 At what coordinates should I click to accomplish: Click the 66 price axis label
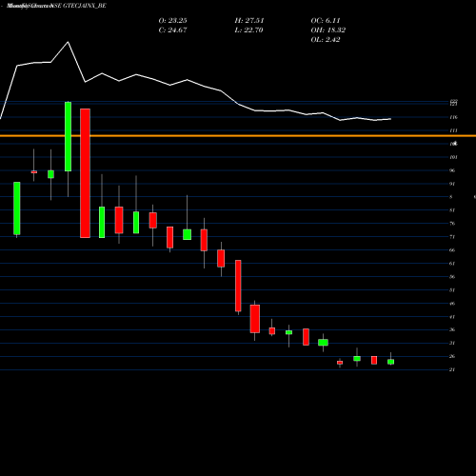point(452,250)
